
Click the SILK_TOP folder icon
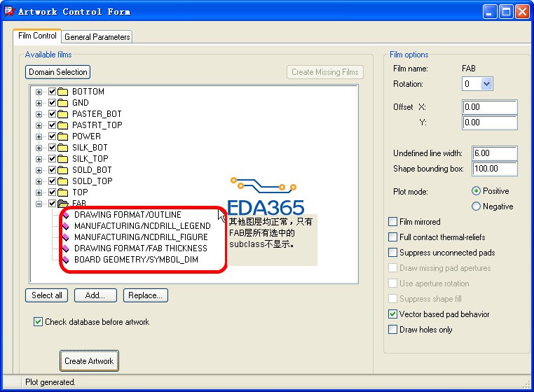click(x=62, y=159)
